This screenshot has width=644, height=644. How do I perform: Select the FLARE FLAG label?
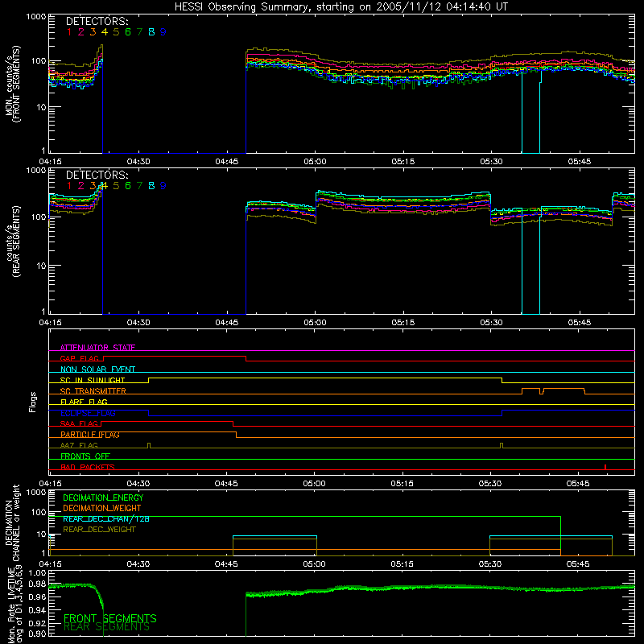click(84, 402)
